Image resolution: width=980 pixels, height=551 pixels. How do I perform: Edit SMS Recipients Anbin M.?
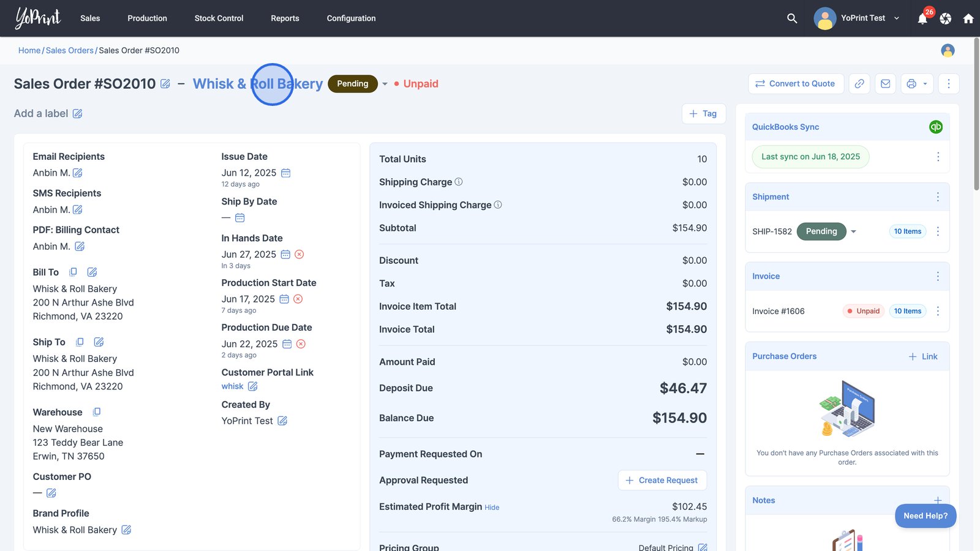pos(78,210)
